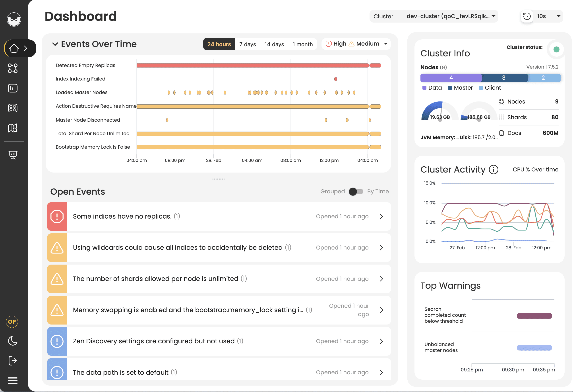Click the map search sidebar icon
Viewport: 573px width, 392px height.
click(x=13, y=128)
